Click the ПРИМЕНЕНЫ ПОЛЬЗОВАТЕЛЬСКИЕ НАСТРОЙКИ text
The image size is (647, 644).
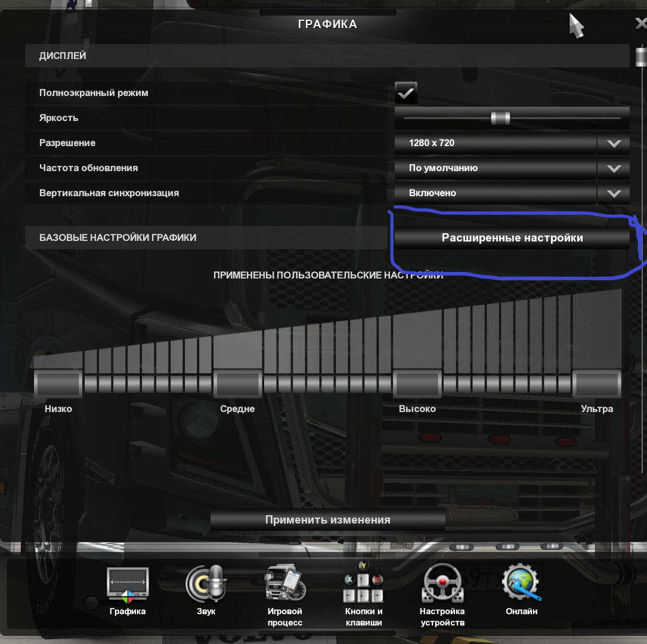pos(329,275)
